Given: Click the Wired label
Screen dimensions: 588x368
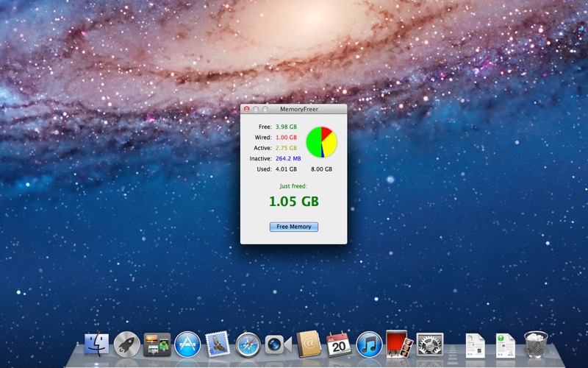Looking at the screenshot, I should [263, 138].
